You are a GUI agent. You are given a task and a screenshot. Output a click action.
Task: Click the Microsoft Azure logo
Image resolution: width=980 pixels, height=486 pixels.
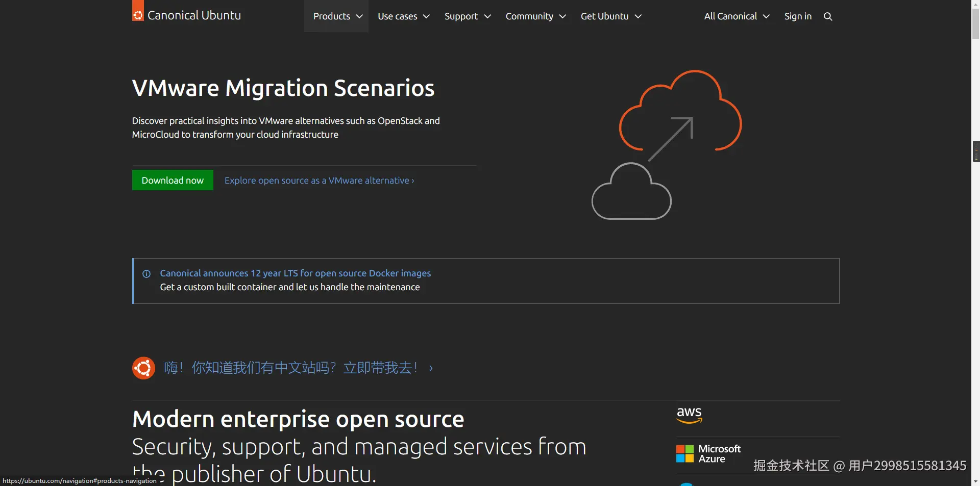(x=708, y=453)
